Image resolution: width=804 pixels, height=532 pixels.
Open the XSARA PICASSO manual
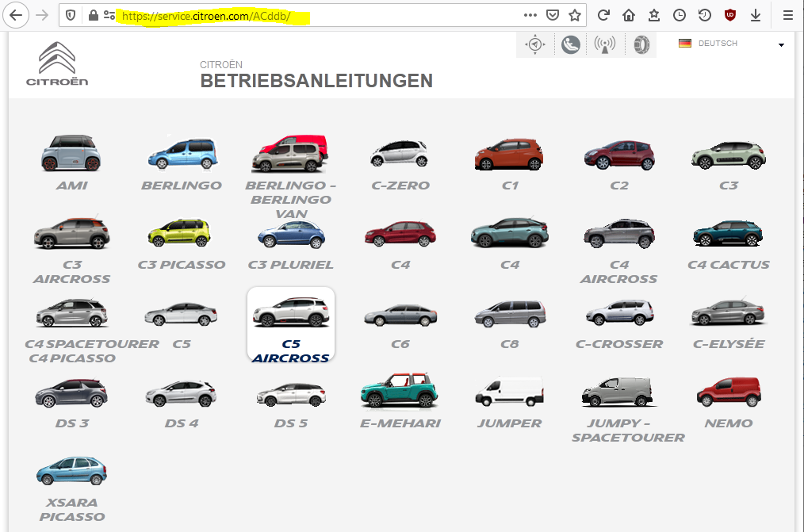pos(71,489)
